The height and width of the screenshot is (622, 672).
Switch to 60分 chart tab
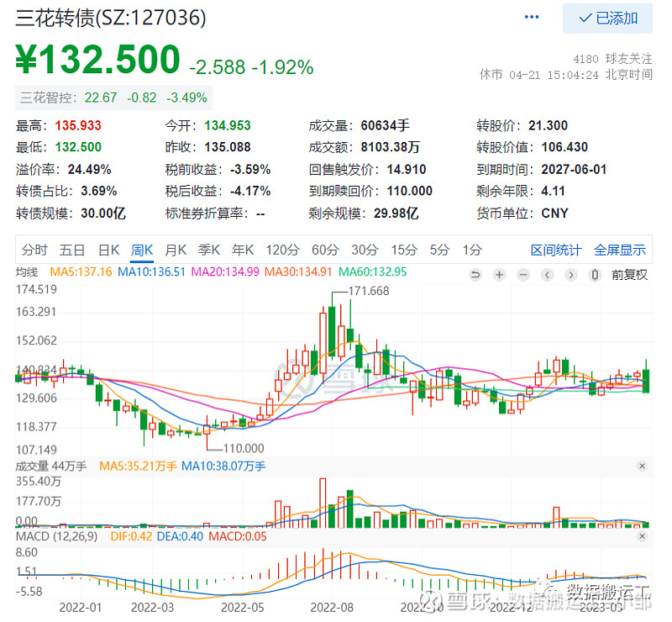[325, 250]
